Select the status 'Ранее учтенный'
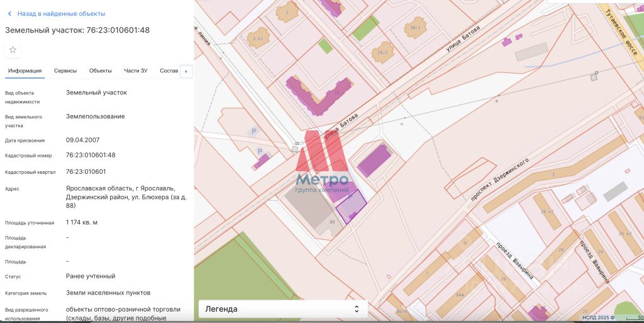The image size is (644, 323). point(91,276)
